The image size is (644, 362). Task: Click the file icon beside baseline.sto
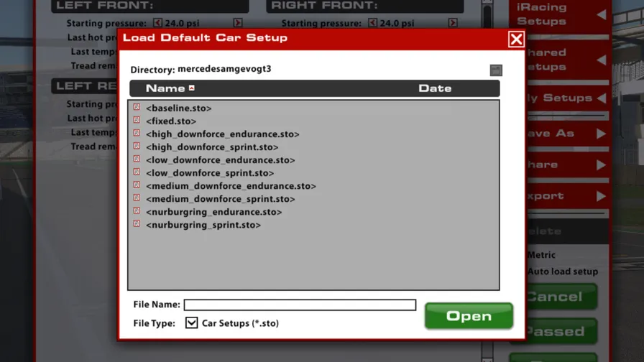pyautogui.click(x=137, y=107)
